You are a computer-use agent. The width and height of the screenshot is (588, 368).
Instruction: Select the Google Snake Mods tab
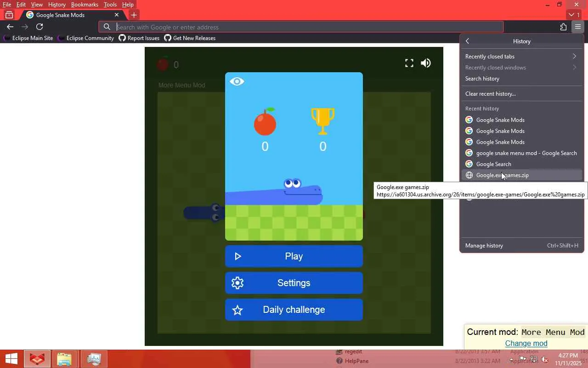click(x=73, y=15)
